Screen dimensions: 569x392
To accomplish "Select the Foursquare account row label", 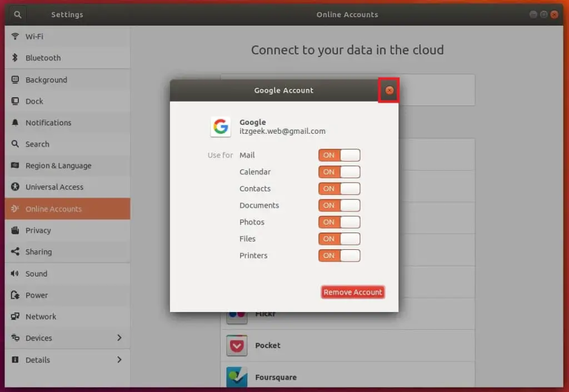I will point(276,377).
